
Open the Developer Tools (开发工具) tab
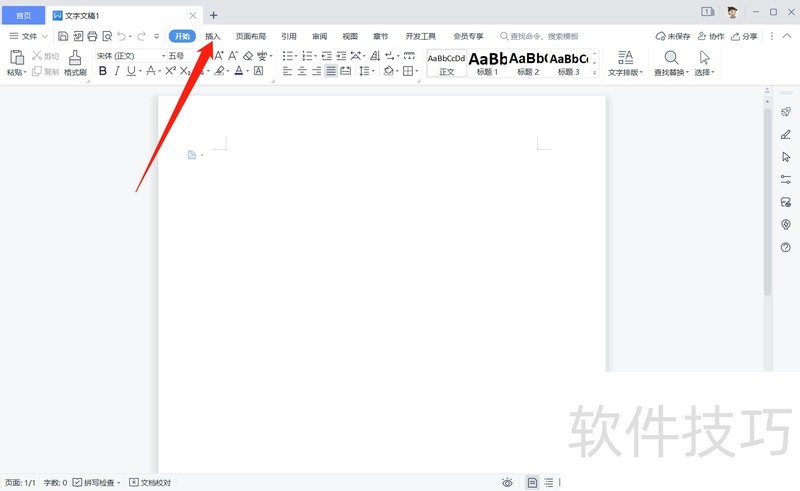pyautogui.click(x=420, y=36)
